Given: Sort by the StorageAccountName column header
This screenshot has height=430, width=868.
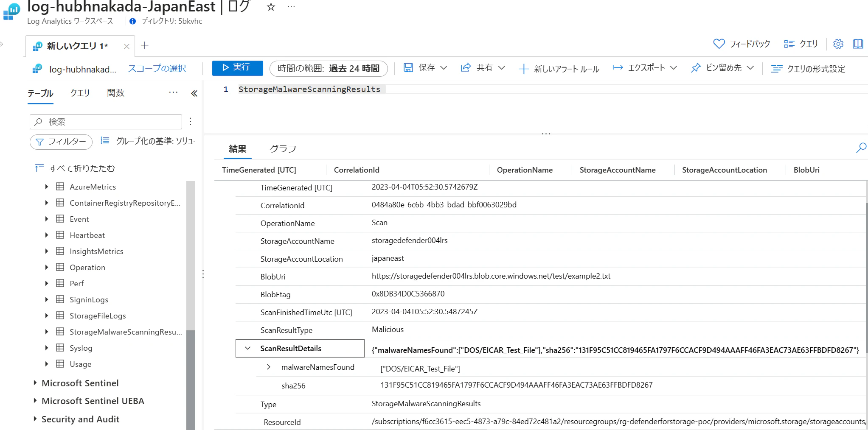Looking at the screenshot, I should pos(618,170).
